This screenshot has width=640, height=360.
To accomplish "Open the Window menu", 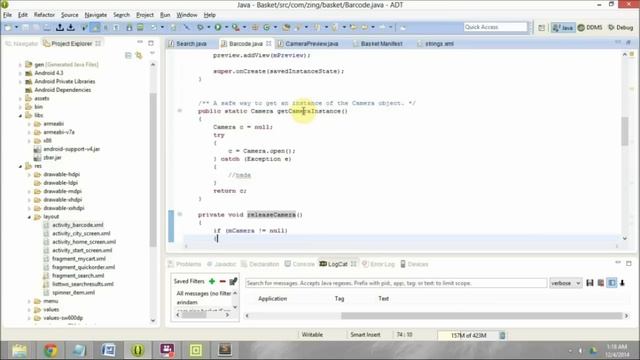I will click(x=187, y=15).
